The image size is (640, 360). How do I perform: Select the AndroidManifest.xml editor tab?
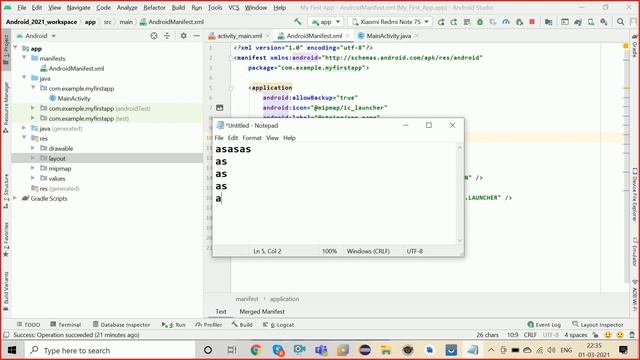[313, 36]
